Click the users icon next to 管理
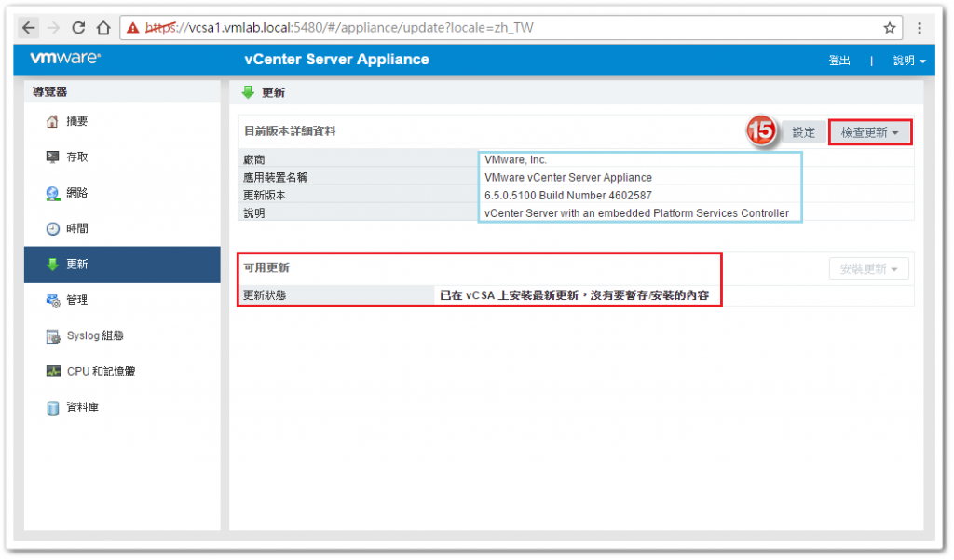 point(53,300)
